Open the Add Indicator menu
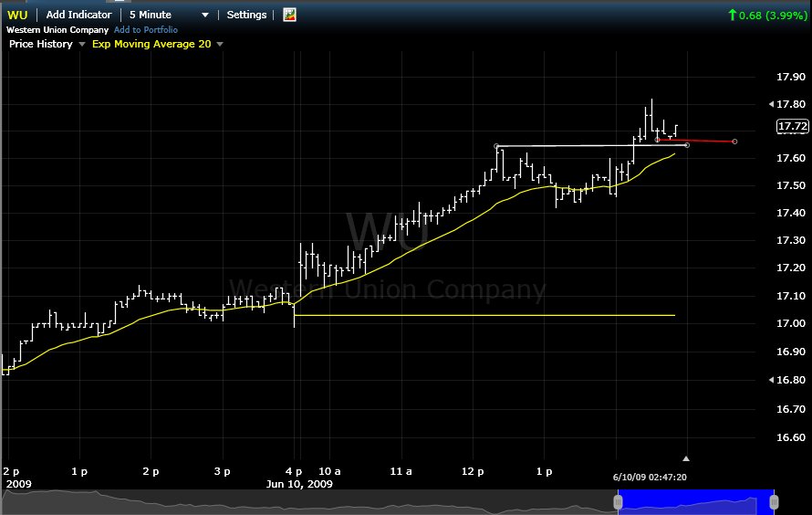The image size is (812, 515). (78, 15)
